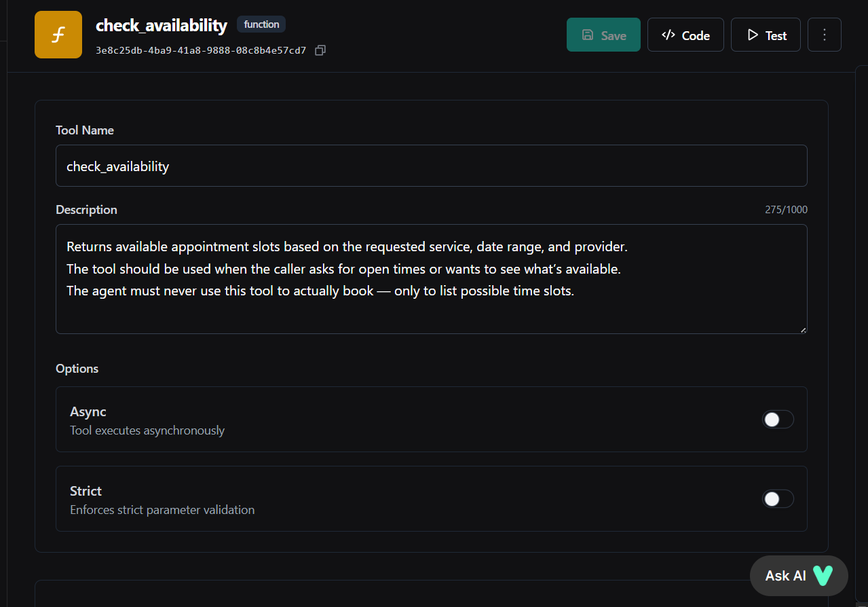Click the Description field label

click(x=86, y=210)
